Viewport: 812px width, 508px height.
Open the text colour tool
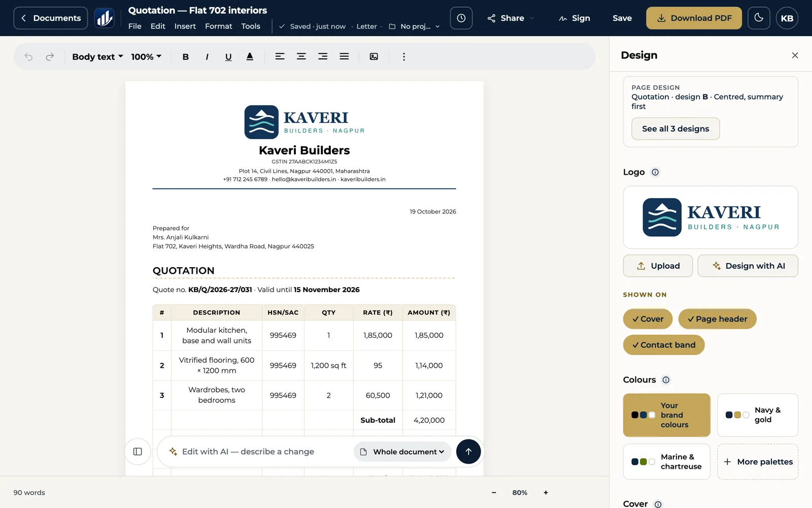tap(250, 57)
